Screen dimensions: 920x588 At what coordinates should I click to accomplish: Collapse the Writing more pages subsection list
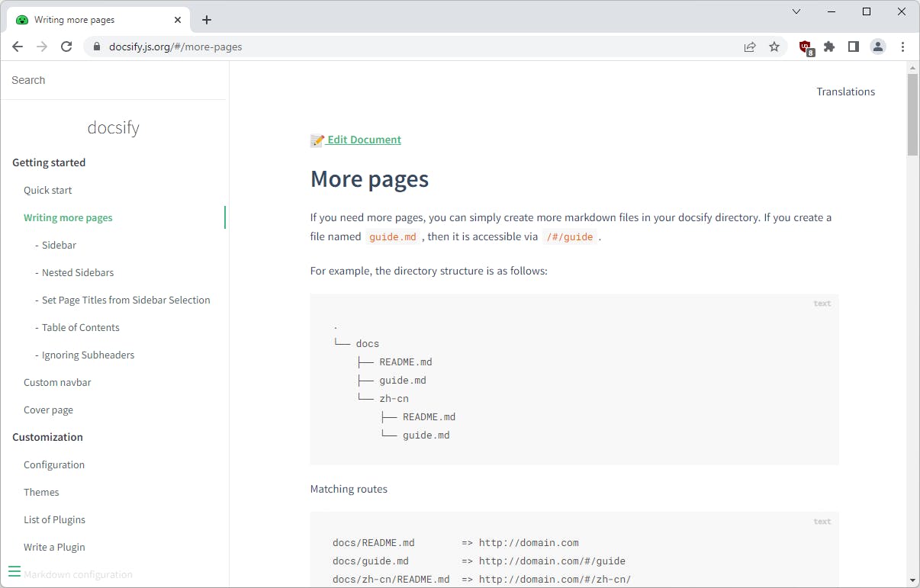(x=68, y=217)
